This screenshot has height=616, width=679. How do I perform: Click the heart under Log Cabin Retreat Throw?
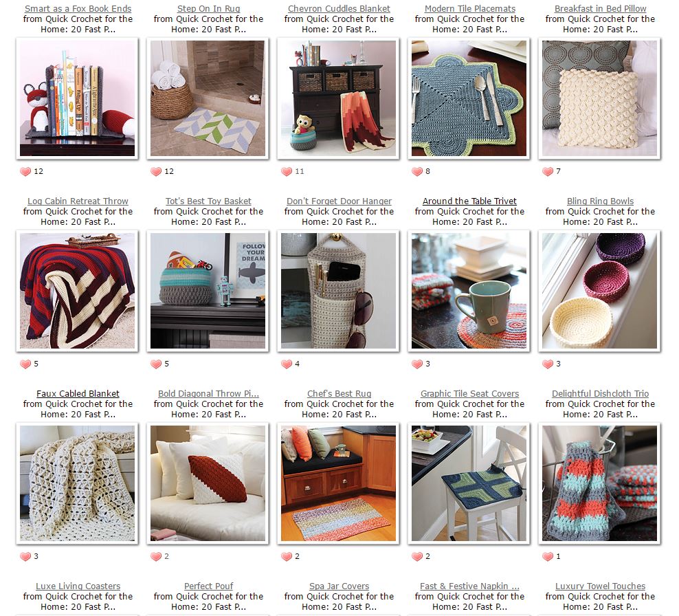click(x=25, y=364)
